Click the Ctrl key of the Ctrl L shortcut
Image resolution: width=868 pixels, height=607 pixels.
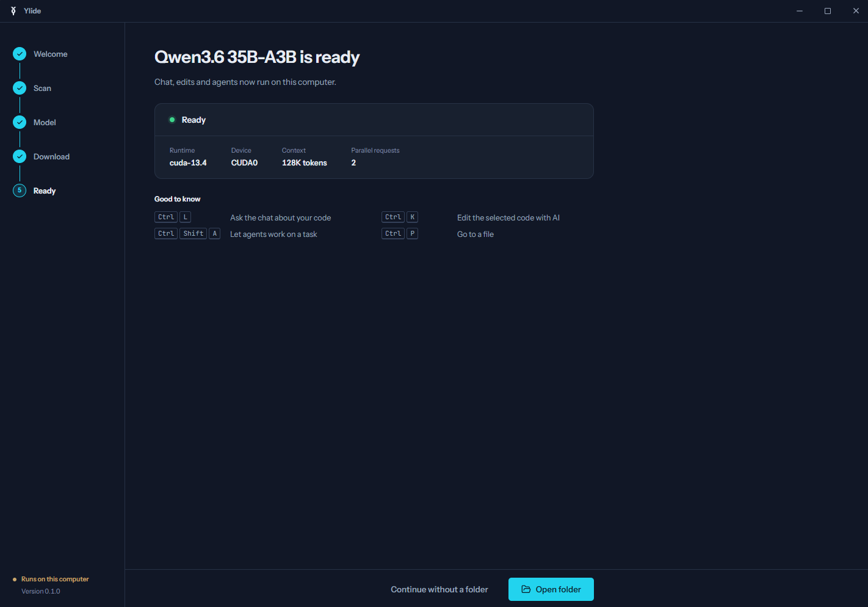tap(166, 217)
